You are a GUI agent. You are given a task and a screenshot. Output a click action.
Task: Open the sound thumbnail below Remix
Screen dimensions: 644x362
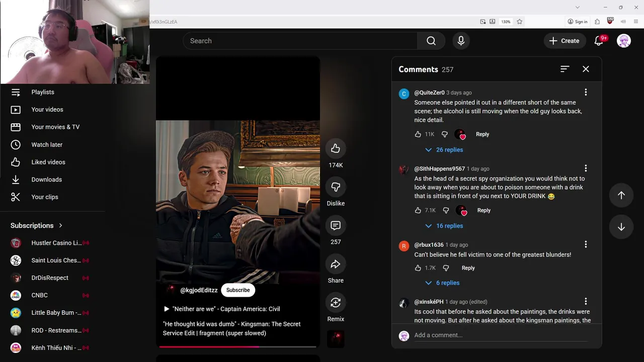(x=336, y=338)
